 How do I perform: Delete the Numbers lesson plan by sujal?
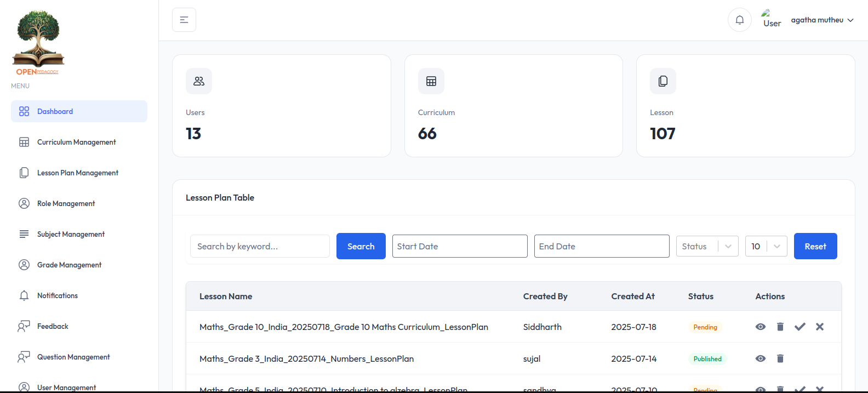(780, 358)
